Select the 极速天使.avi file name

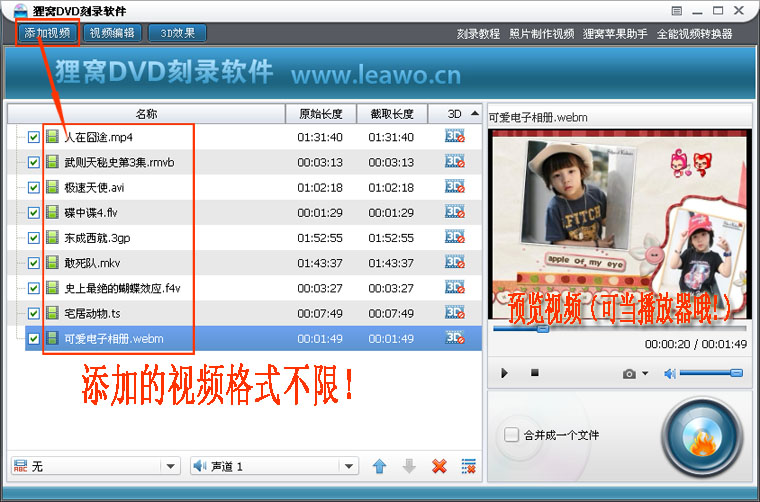coord(95,188)
